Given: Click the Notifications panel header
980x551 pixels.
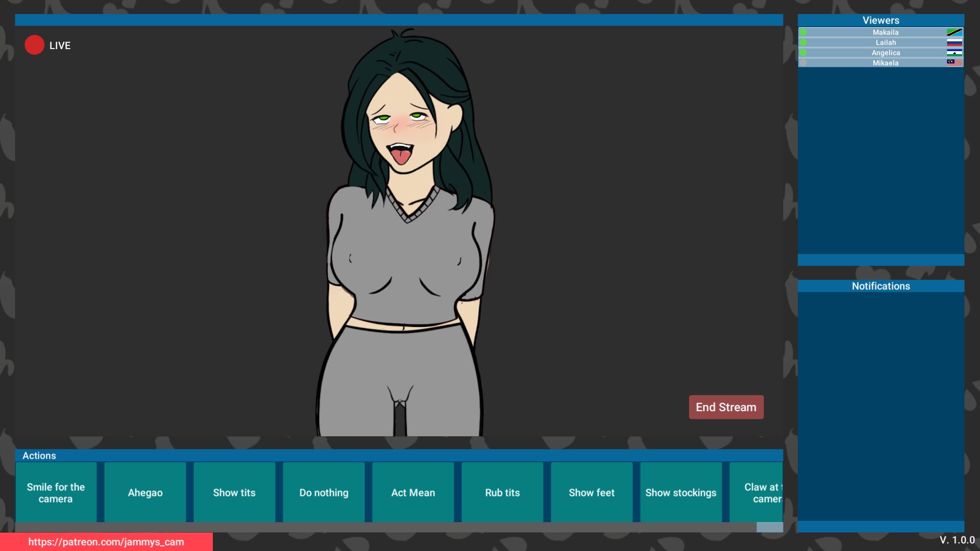Looking at the screenshot, I should click(x=880, y=286).
